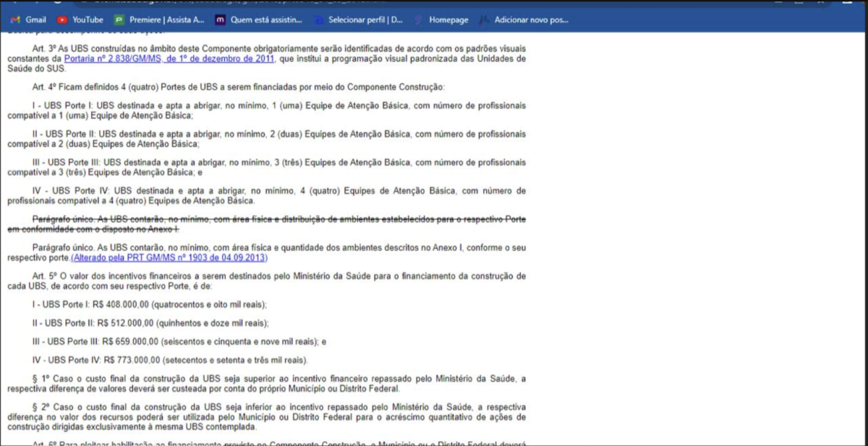Image resolution: width=868 pixels, height=446 pixels.
Task: Open the Premiere | Assista bookmark
Action: click(163, 20)
